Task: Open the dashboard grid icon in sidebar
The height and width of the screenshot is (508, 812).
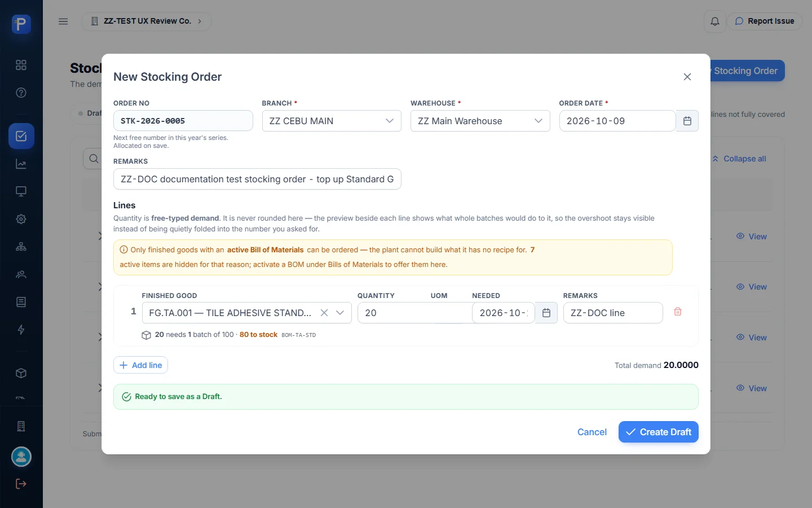Action: pyautogui.click(x=21, y=65)
